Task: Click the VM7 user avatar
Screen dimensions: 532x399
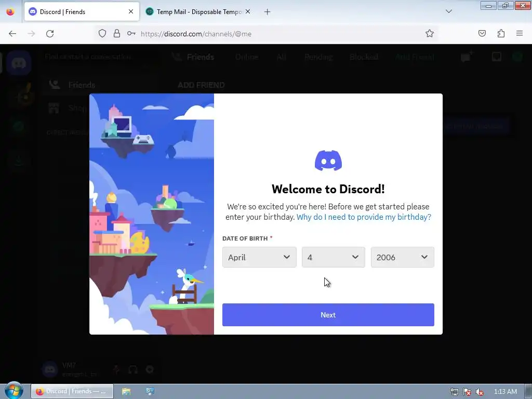Action: click(x=50, y=369)
